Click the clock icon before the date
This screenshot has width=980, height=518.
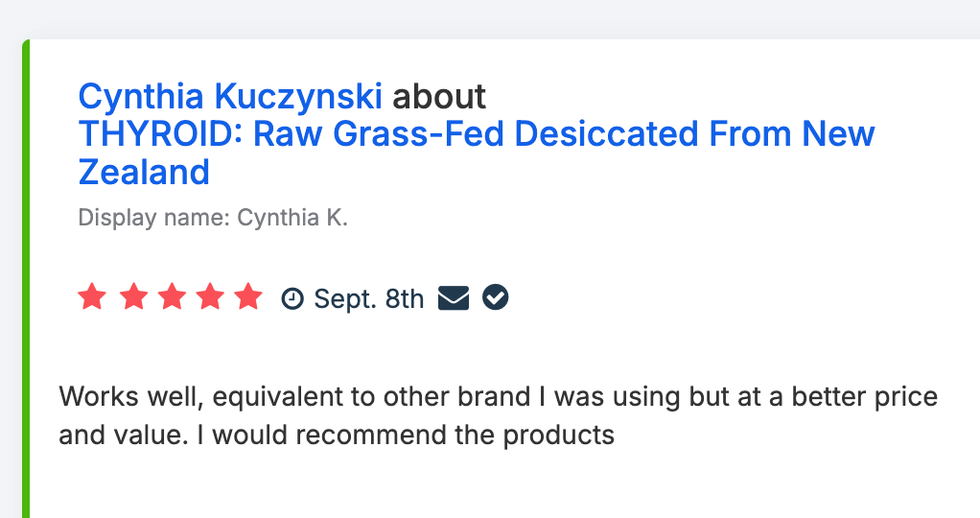pyautogui.click(x=292, y=299)
